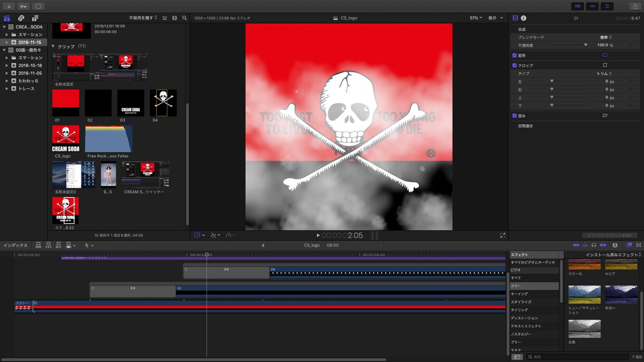Select the 2018-11-05 event
The height and width of the screenshot is (362, 644).
[x=30, y=73]
